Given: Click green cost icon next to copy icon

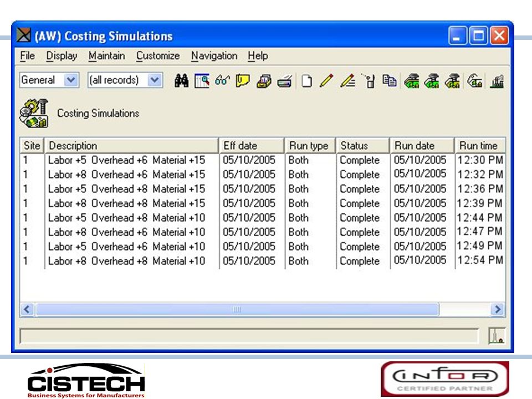Looking at the screenshot, I should point(412,81).
